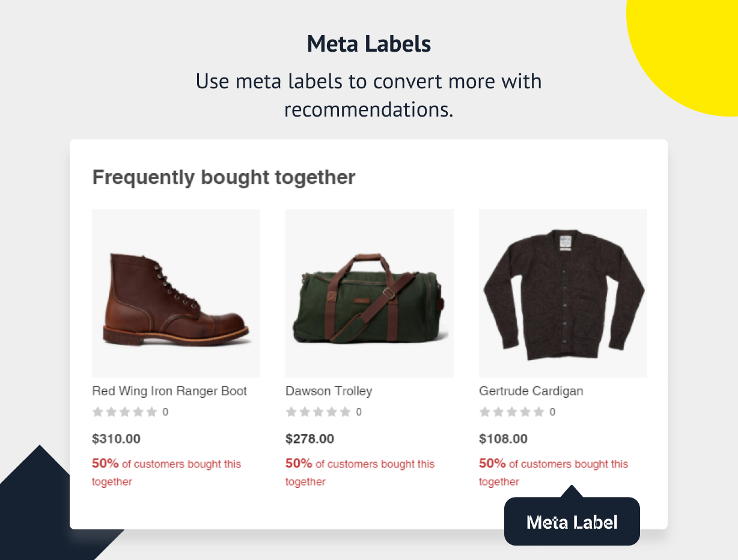Click the fifth star under Dawson Trolley

[345, 412]
